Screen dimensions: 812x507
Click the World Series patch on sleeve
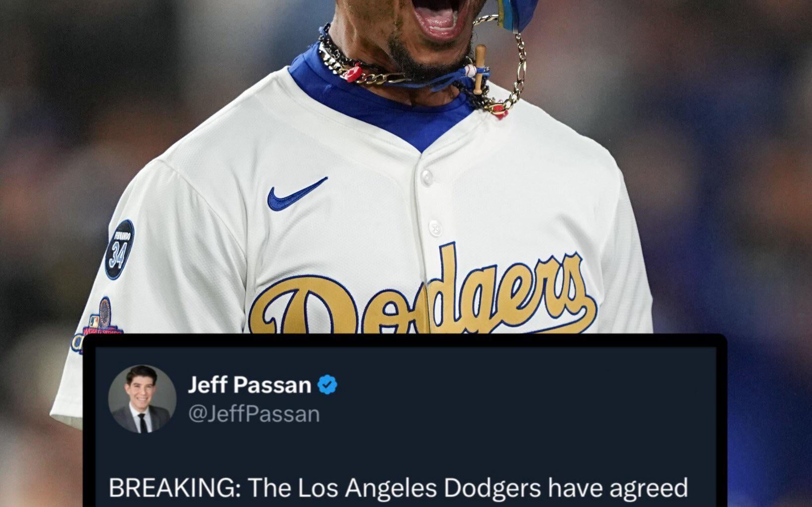click(x=98, y=324)
